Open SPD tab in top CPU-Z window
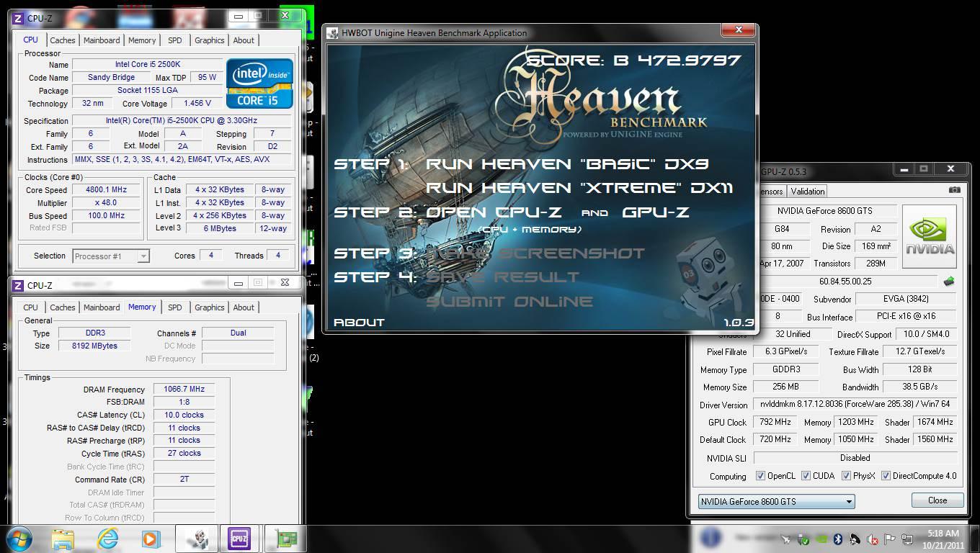The width and height of the screenshot is (980, 553). [x=174, y=40]
